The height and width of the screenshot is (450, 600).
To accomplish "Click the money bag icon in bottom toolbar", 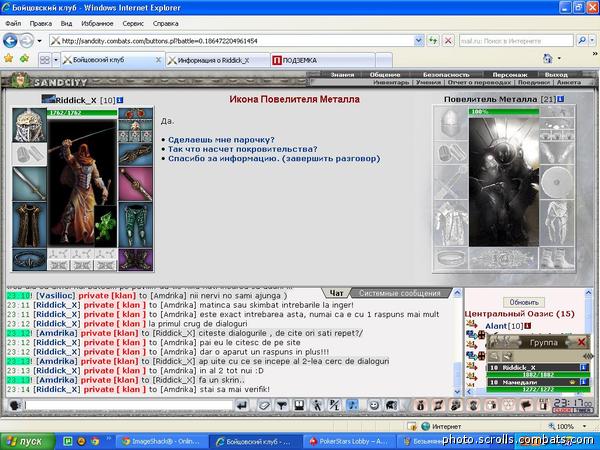I will [420, 405].
